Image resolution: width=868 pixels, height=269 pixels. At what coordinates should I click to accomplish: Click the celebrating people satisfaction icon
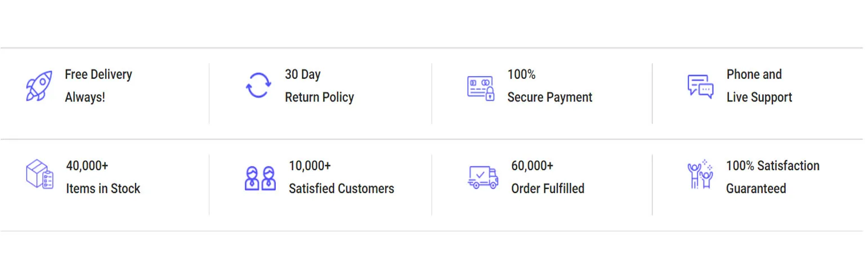point(700,175)
